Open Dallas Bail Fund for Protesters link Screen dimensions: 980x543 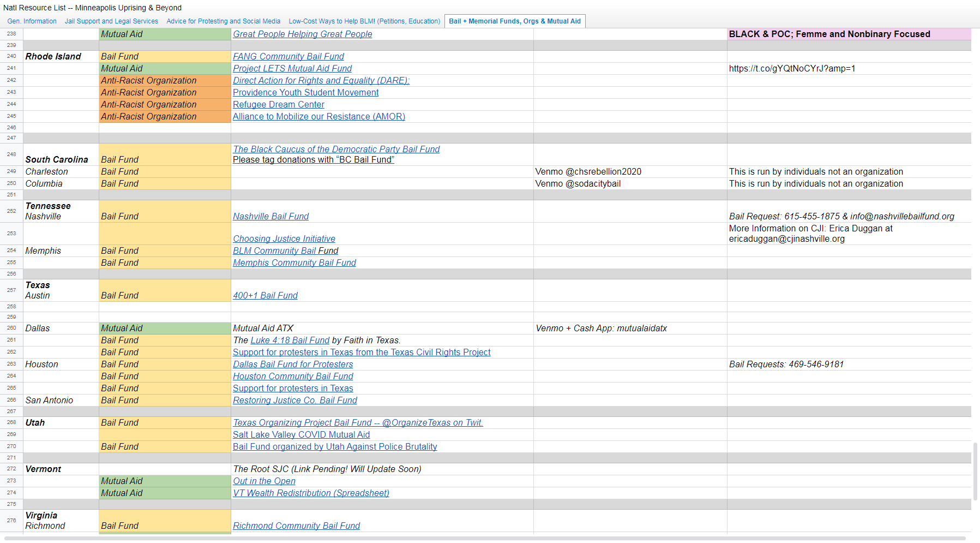(x=293, y=364)
